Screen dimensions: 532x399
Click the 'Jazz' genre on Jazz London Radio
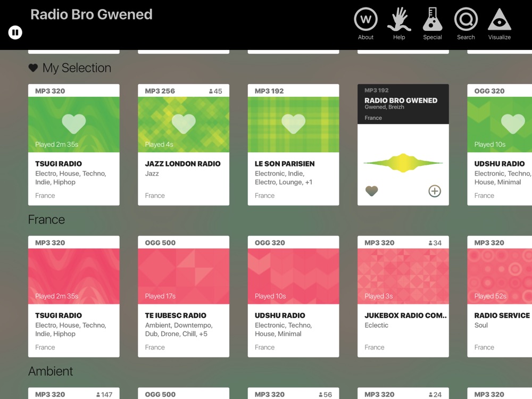pos(152,173)
